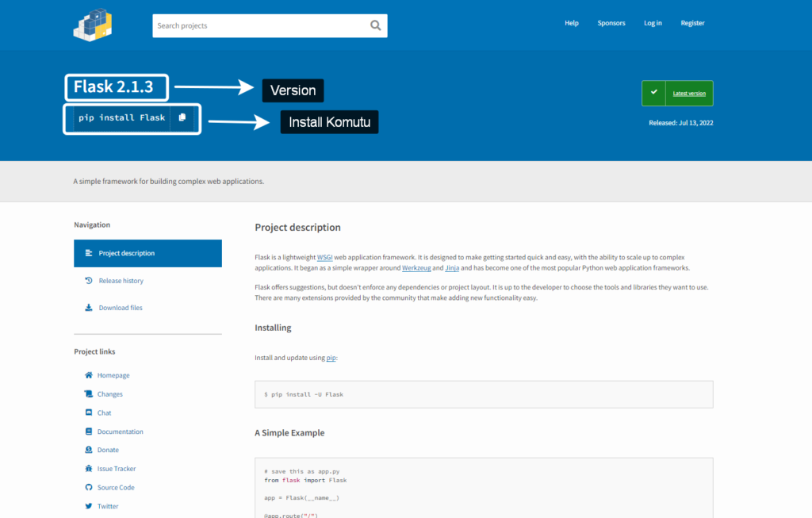Click the Log in link

pyautogui.click(x=653, y=23)
